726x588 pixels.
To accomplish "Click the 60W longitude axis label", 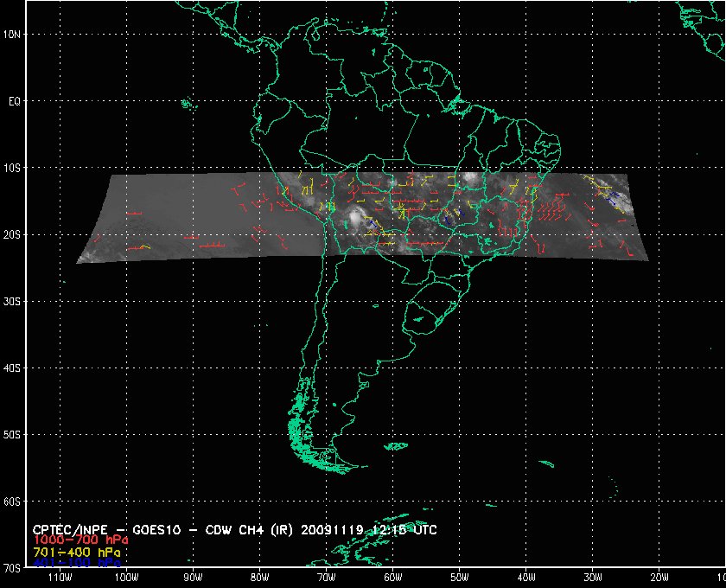I will coord(392,577).
